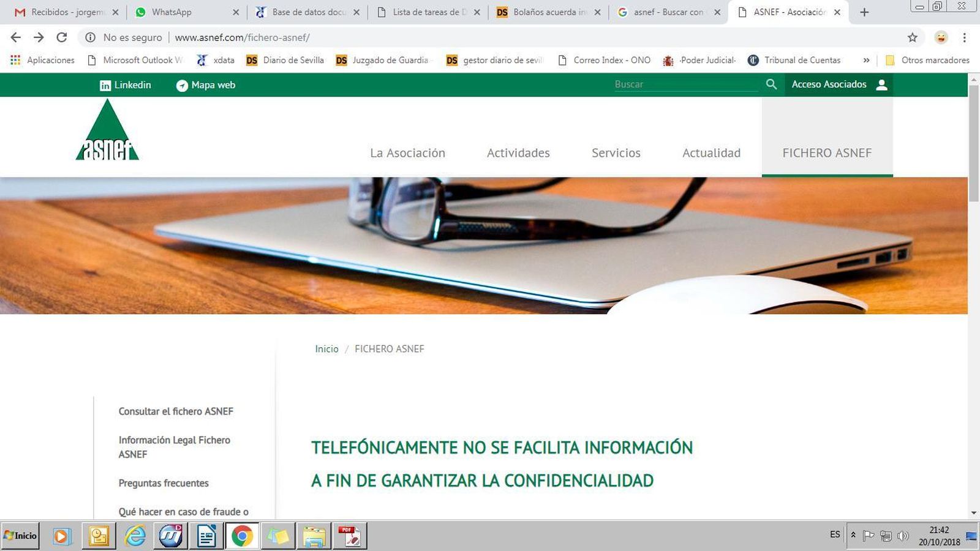Reload the current page

tap(62, 37)
